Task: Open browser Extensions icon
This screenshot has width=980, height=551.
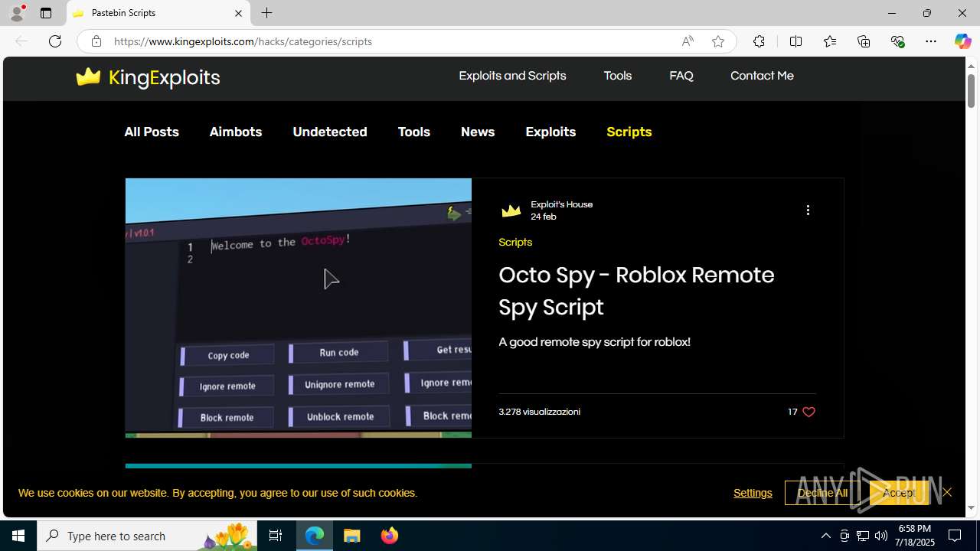Action: 759,41
